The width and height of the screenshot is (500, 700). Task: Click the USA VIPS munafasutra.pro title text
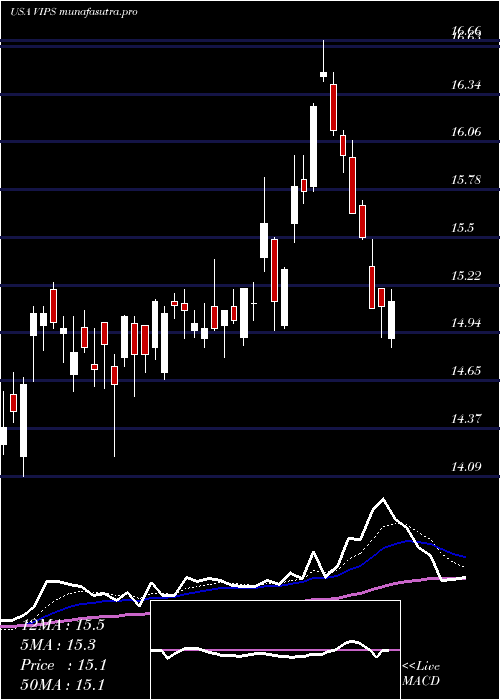pos(73,12)
